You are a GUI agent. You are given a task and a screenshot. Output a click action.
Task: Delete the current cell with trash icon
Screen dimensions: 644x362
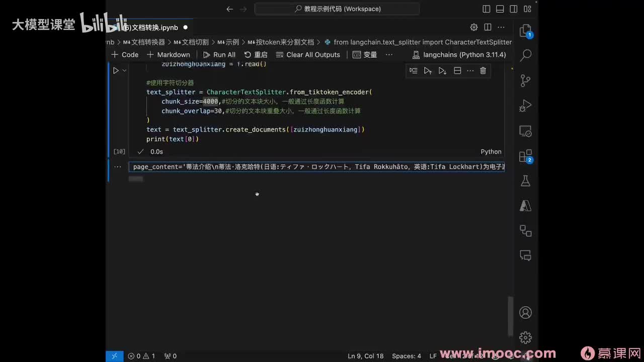(483, 71)
